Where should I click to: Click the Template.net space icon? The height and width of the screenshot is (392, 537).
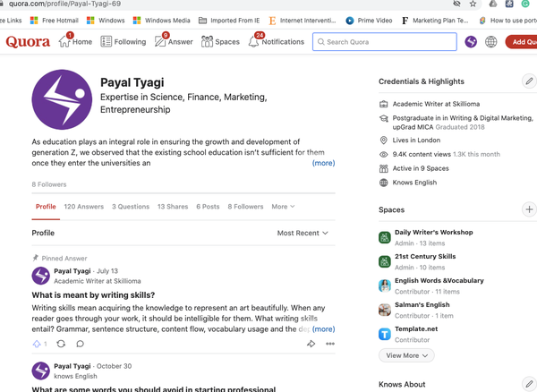click(x=385, y=334)
